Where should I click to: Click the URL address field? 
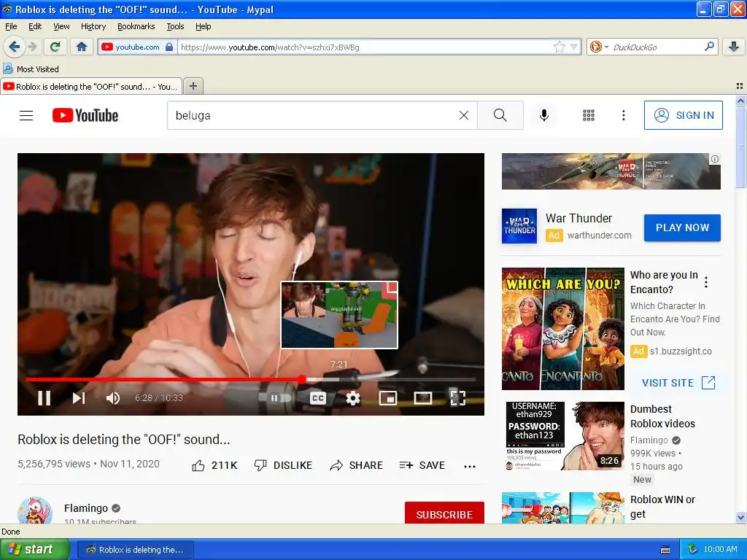[365, 47]
